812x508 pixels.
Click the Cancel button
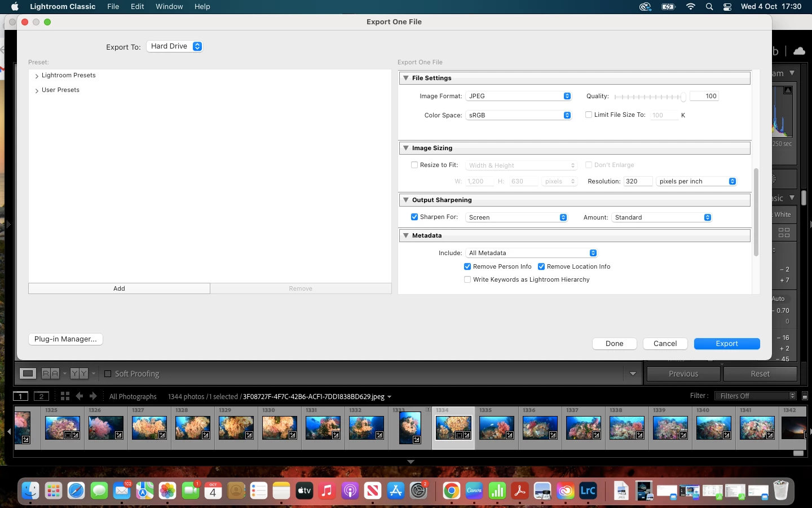(665, 344)
